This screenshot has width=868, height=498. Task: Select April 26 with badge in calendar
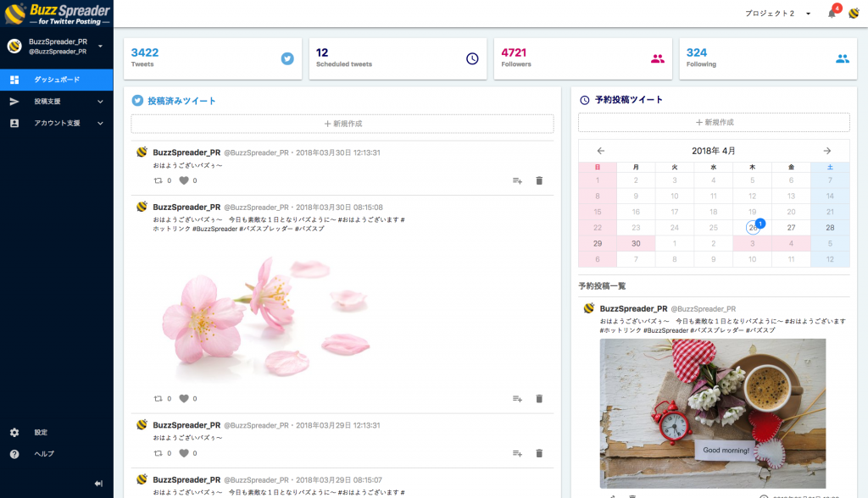(x=753, y=228)
